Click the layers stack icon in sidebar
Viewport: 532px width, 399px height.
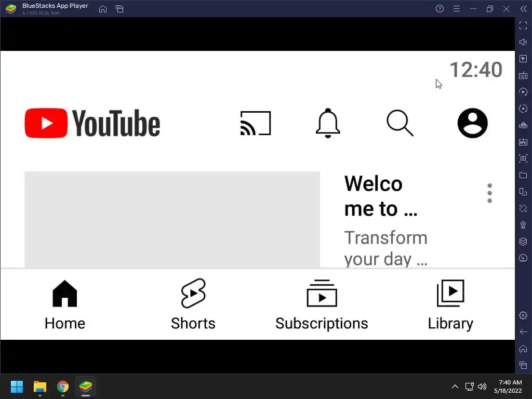pyautogui.click(x=523, y=242)
